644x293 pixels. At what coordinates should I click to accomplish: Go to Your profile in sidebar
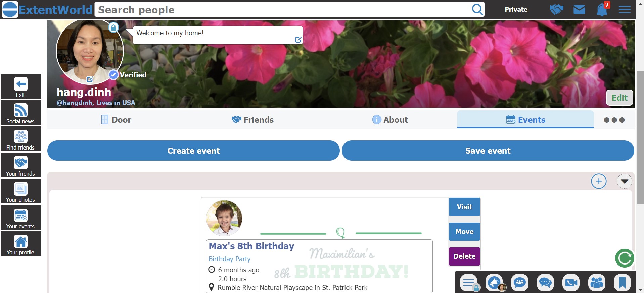[x=21, y=244]
